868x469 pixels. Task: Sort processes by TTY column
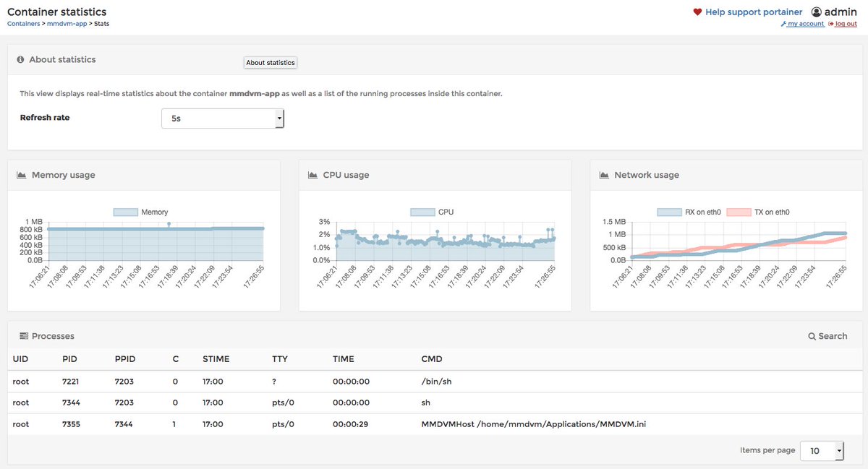point(280,358)
